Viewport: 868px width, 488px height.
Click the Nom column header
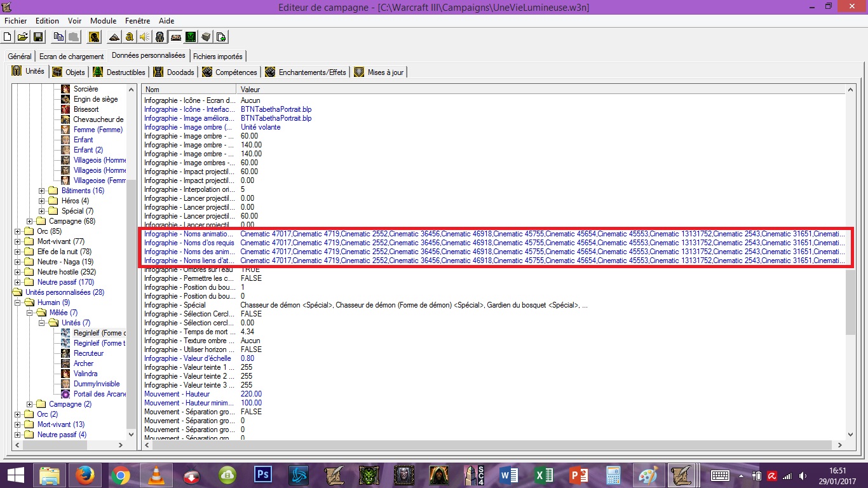coord(189,90)
